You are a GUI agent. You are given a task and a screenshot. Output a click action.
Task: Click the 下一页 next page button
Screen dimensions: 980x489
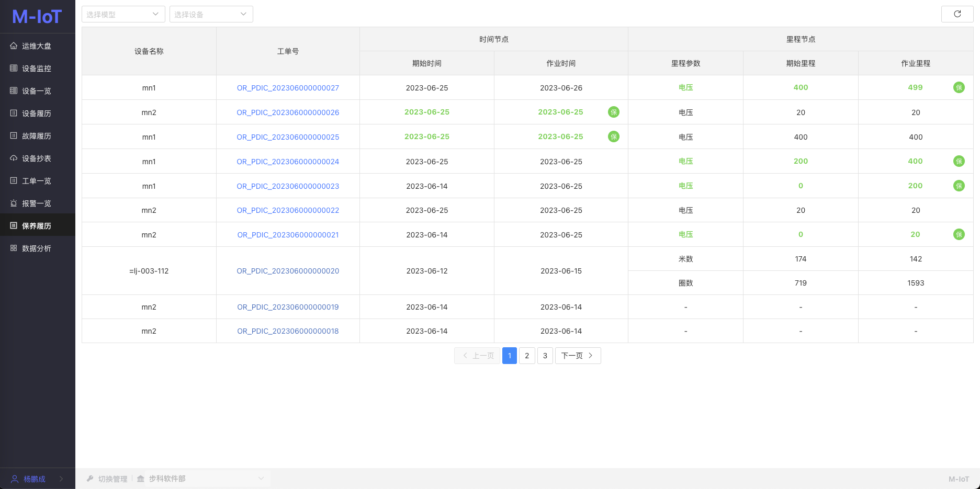click(x=578, y=356)
